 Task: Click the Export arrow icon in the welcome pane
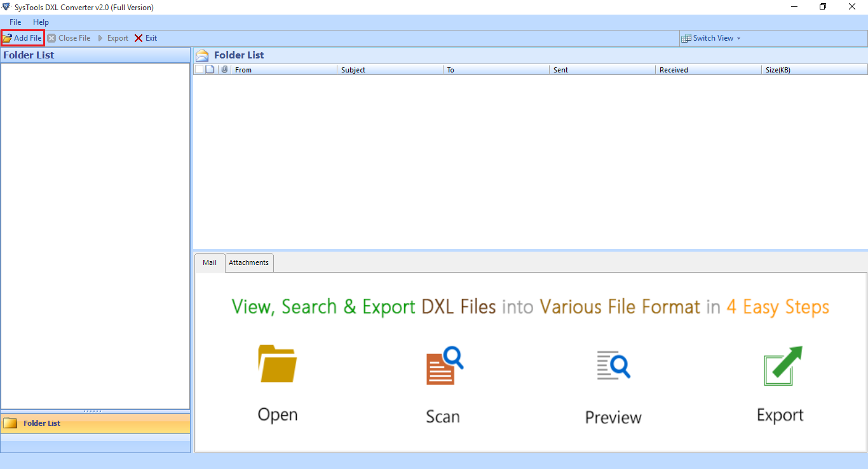[782, 365]
